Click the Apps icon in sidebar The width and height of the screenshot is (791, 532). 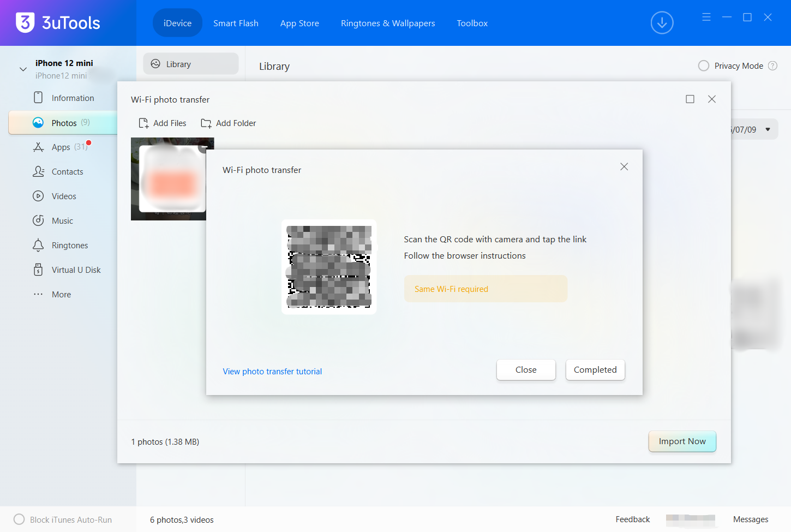pos(38,147)
